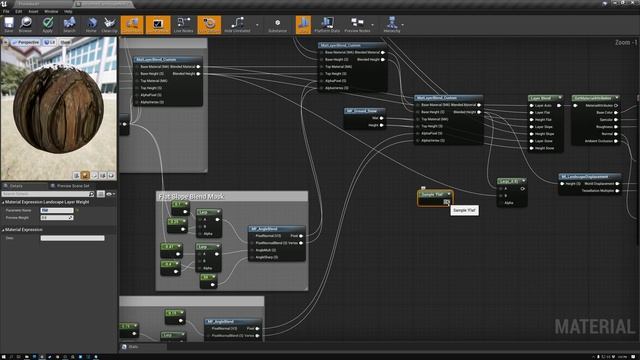Click the Preview Weight value field

coord(57,218)
